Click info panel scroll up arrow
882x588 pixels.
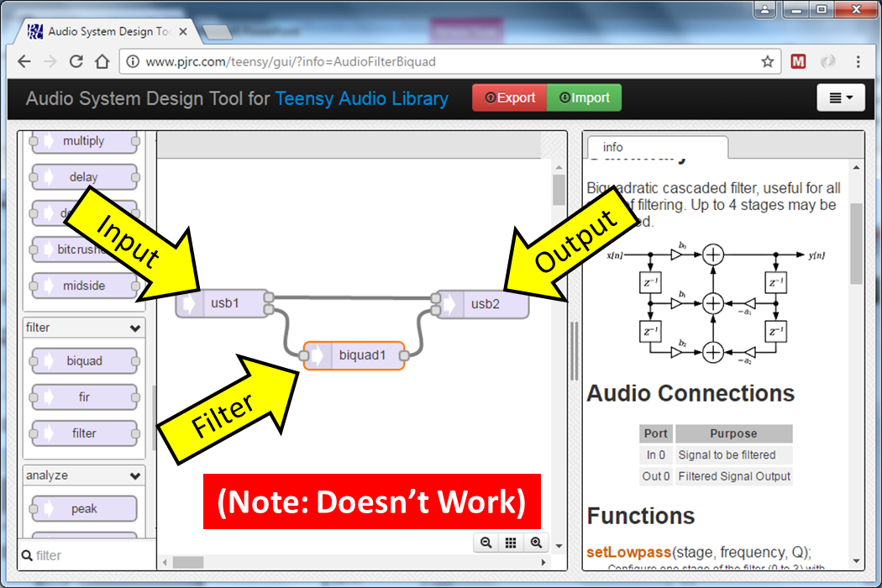coord(856,168)
